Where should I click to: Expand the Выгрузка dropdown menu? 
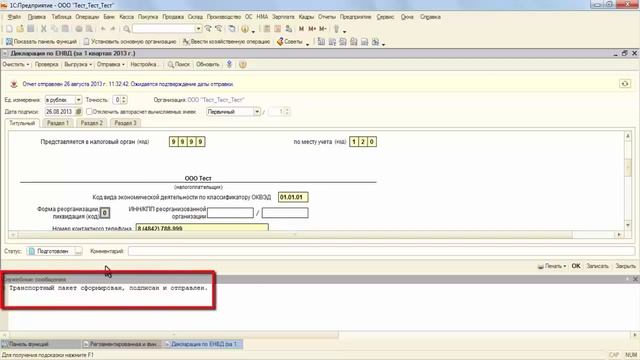click(x=78, y=64)
